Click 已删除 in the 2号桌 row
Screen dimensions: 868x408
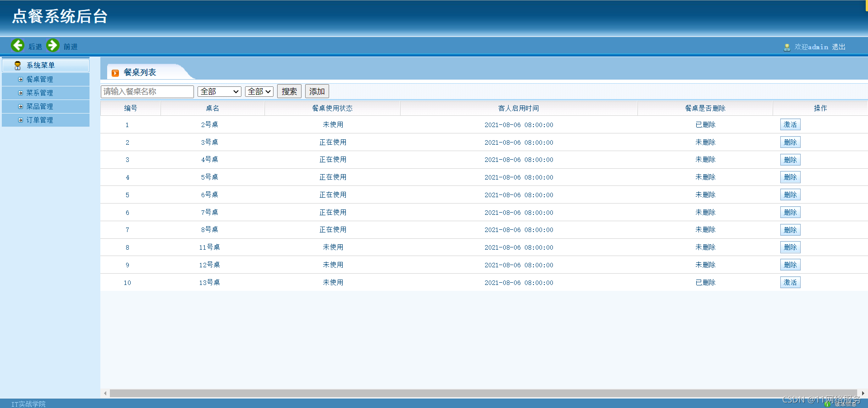click(705, 124)
